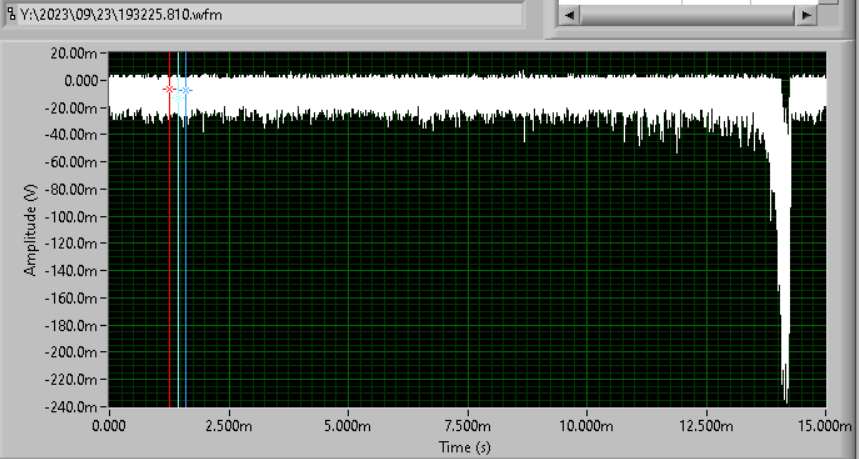Click the 2.500m time axis label
The height and width of the screenshot is (459, 859).
click(228, 426)
